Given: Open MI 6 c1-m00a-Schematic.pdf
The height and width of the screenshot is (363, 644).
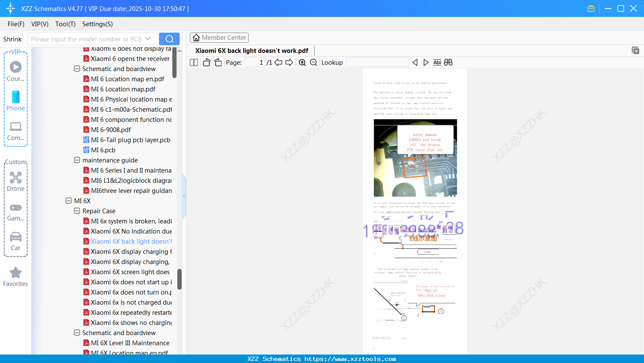Looking at the screenshot, I should pos(132,110).
